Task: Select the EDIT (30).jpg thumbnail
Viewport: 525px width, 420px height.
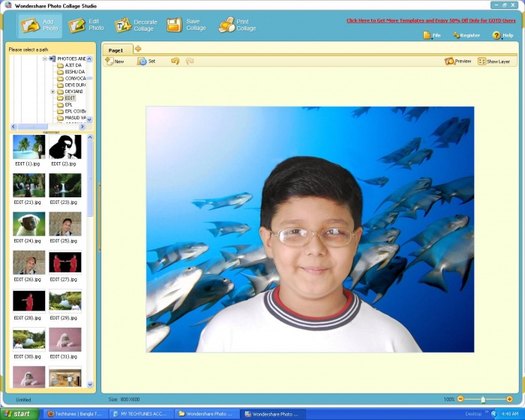Action: [28, 340]
